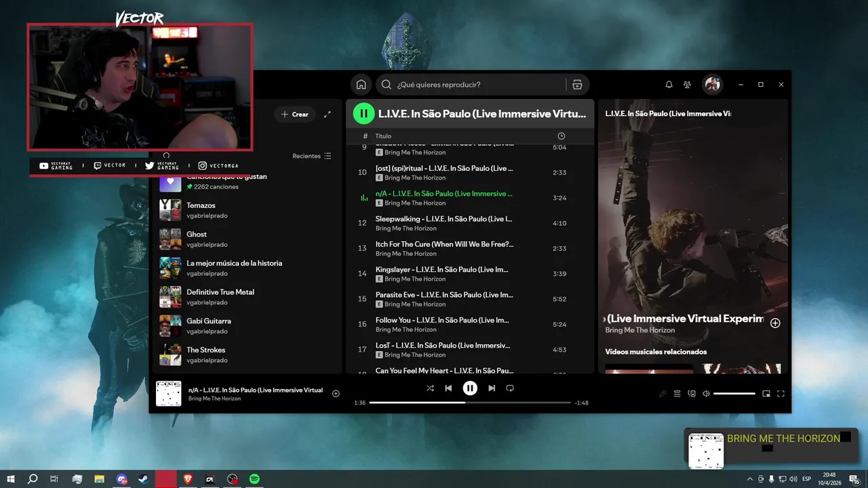Image resolution: width=868 pixels, height=488 pixels.
Task: Open Steam from taskbar
Action: [144, 479]
